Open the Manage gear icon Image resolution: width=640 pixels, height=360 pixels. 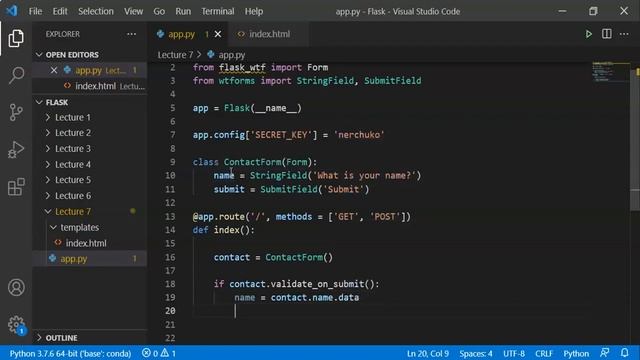(x=16, y=324)
